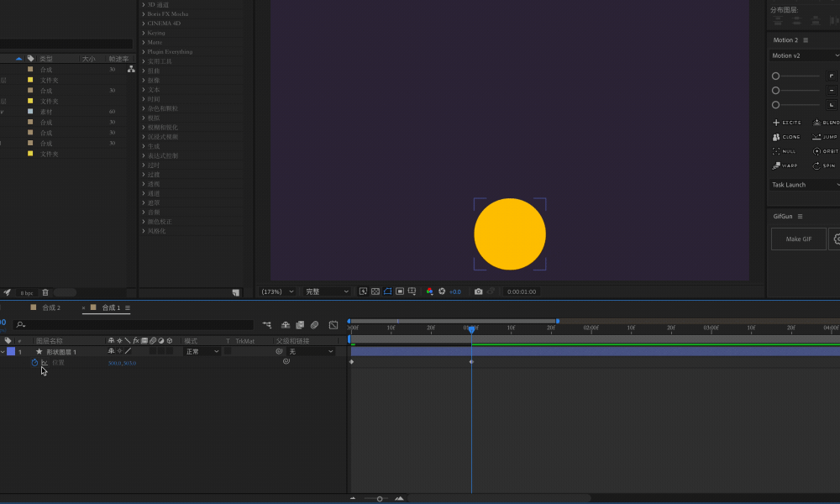840x504 pixels.
Task: Set anchor to bottom-left corner in Motion 2
Action: [832, 105]
